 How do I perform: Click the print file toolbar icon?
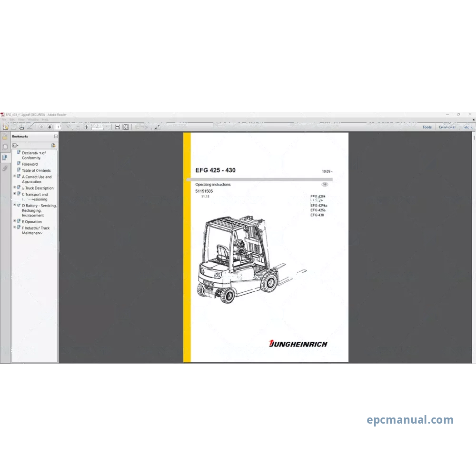click(21, 127)
